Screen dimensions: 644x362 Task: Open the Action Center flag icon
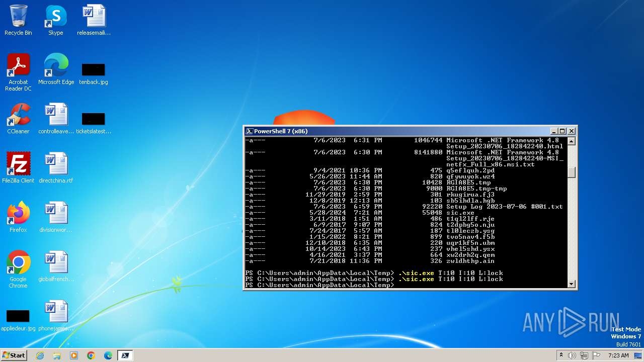coord(595,355)
